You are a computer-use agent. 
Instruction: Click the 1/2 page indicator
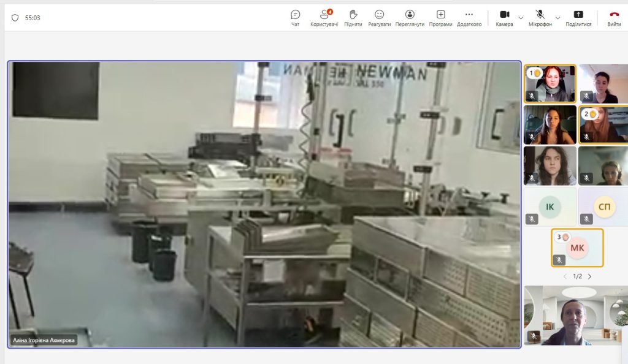point(577,276)
